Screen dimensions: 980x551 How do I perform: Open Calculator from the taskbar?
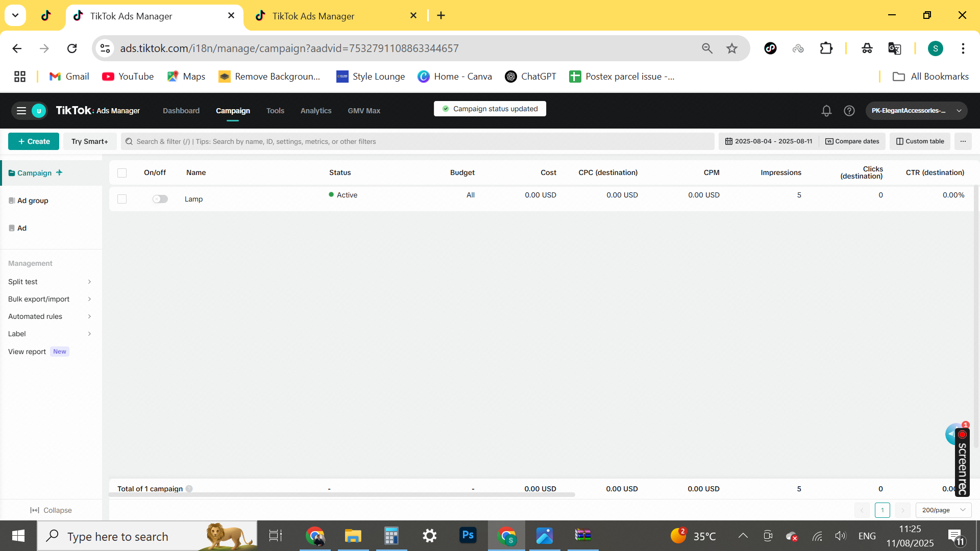pyautogui.click(x=391, y=536)
